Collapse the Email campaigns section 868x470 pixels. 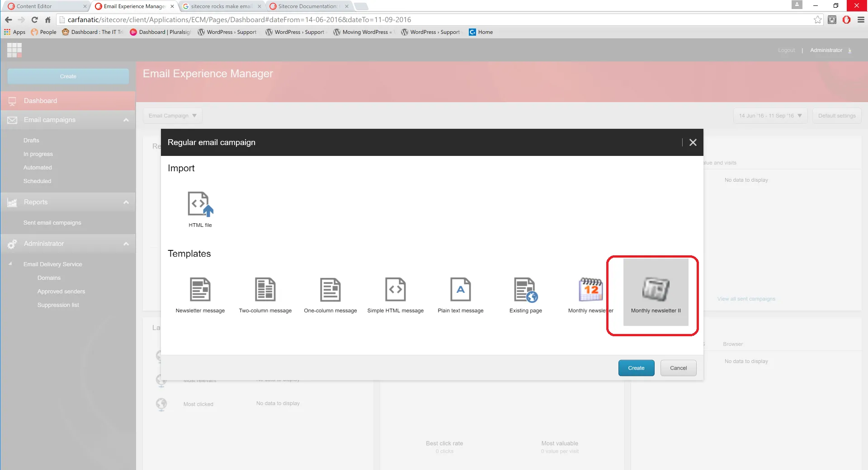point(126,120)
